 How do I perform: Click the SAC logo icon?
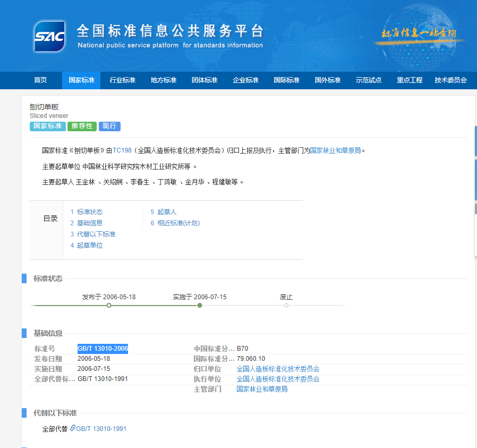click(x=49, y=36)
